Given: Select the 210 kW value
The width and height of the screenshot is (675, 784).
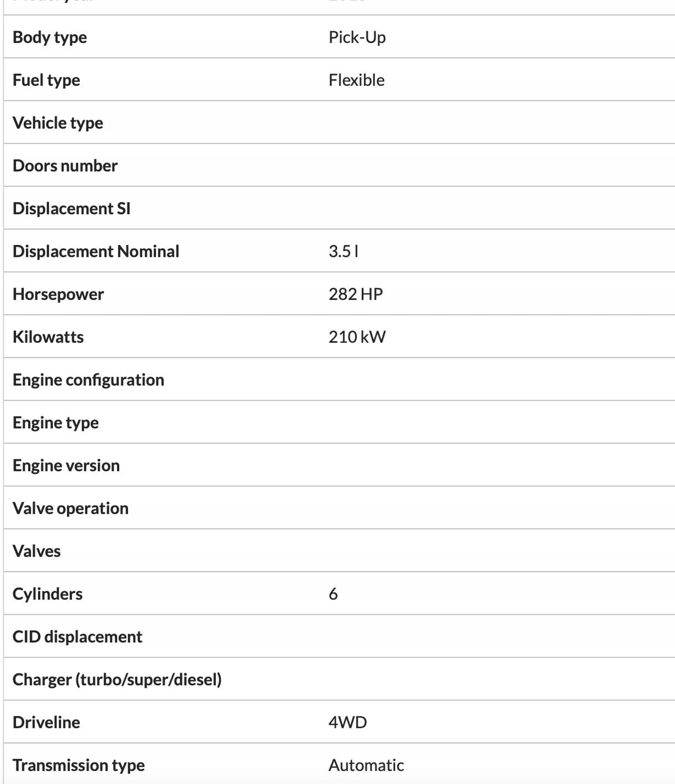Looking at the screenshot, I should [357, 337].
